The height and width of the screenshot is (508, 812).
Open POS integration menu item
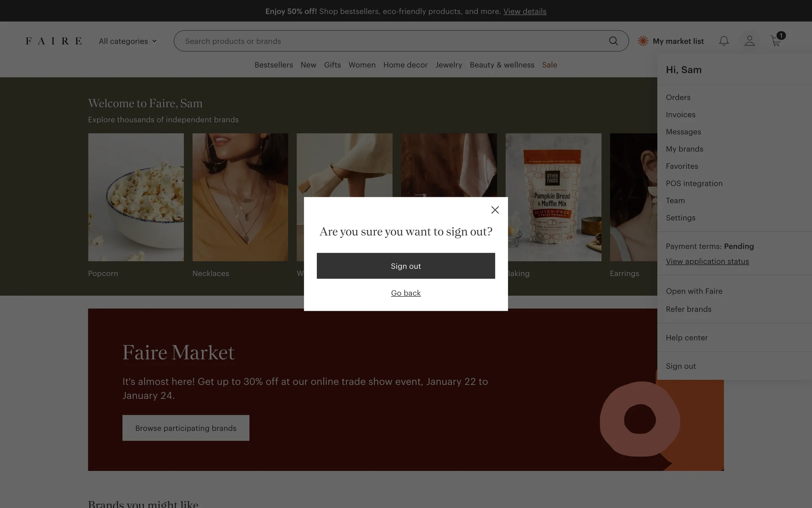click(694, 183)
